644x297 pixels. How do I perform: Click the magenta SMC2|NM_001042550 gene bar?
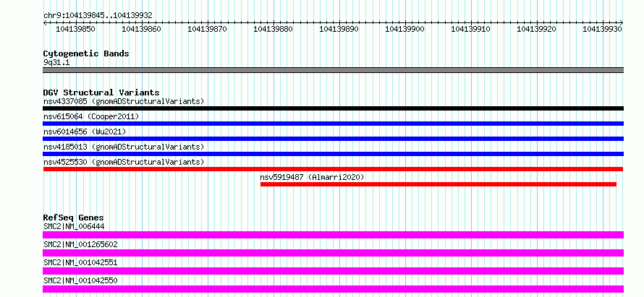click(333, 289)
